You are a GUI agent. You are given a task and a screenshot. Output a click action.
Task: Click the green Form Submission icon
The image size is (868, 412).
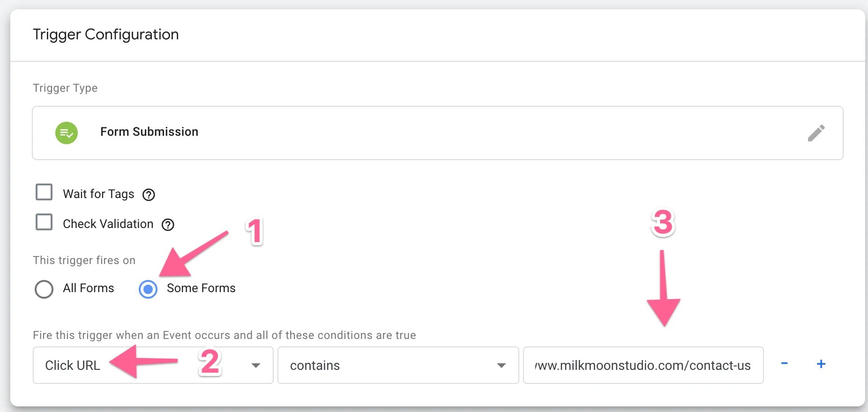click(67, 133)
